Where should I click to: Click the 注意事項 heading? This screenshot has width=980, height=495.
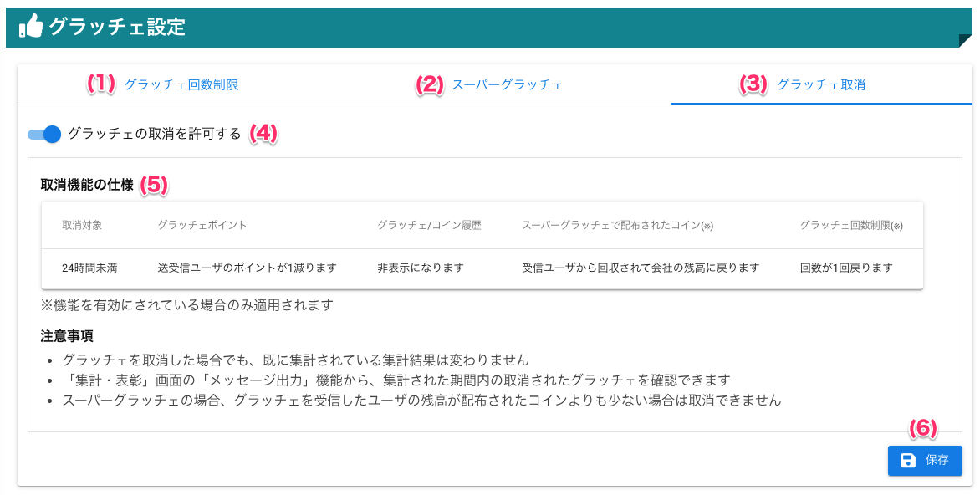click(67, 336)
